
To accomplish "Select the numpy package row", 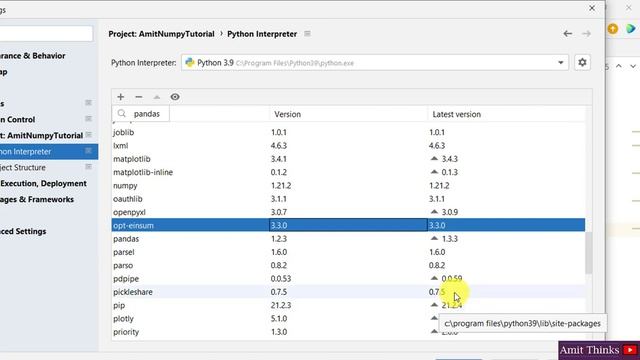I will point(348,186).
